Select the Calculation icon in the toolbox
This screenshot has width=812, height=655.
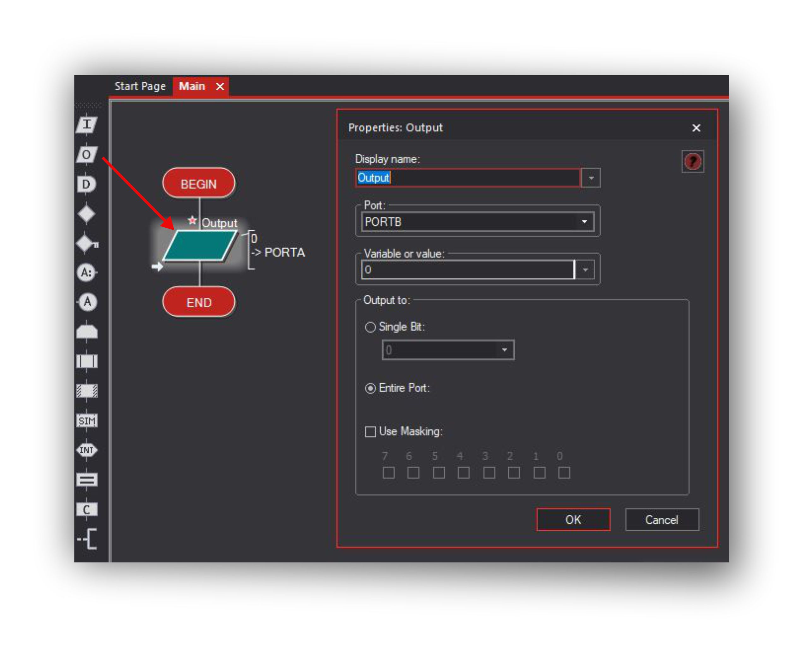pyautogui.click(x=87, y=480)
